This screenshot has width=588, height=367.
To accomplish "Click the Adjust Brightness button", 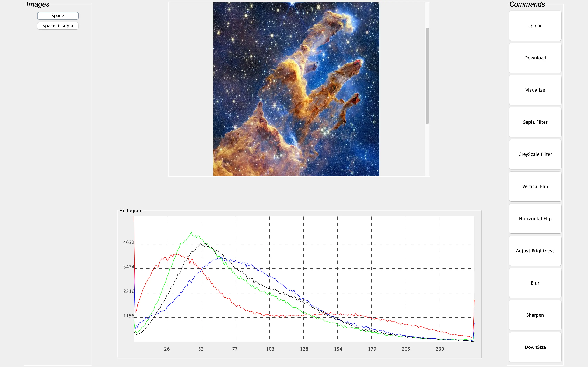I will (x=535, y=250).
